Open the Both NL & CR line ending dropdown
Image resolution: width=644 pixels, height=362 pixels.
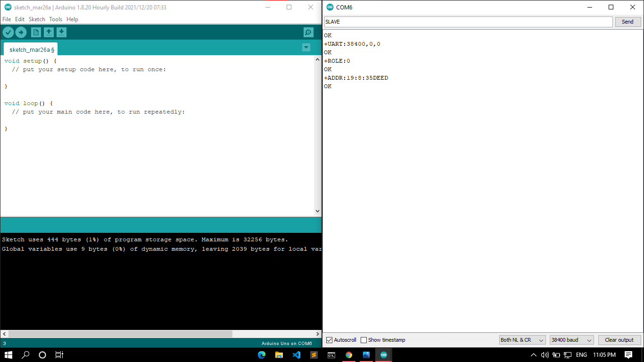point(522,340)
